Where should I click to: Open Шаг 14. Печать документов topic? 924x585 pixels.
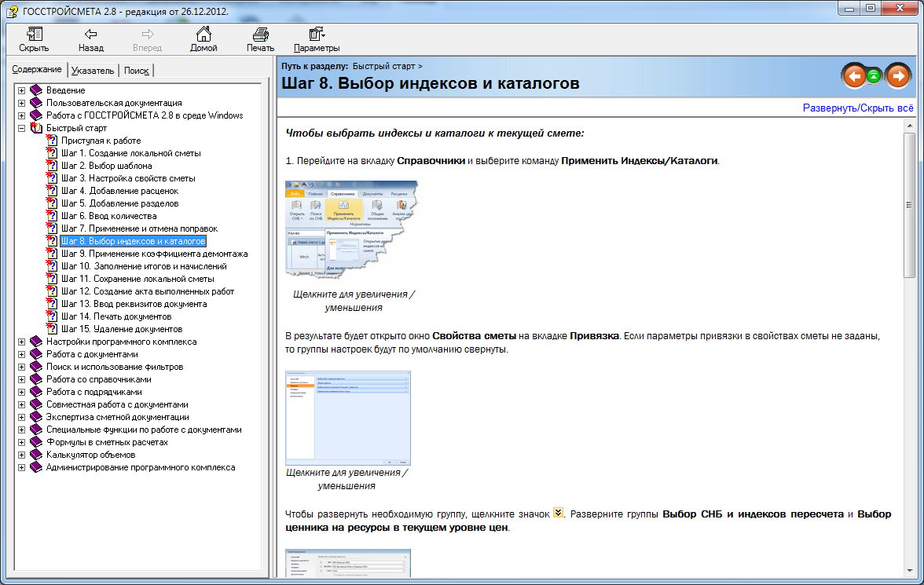point(116,316)
